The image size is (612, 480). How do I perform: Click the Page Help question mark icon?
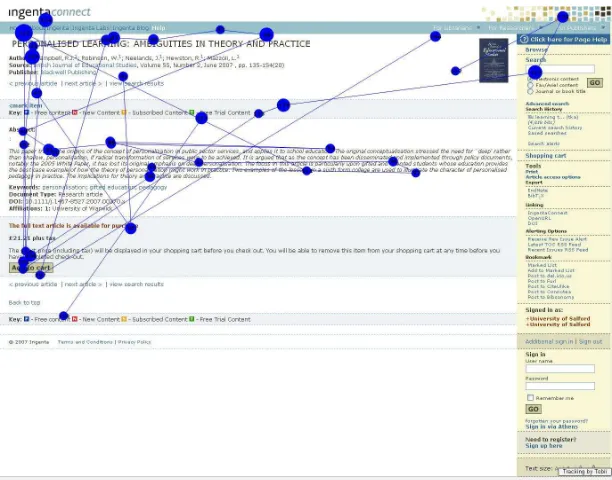524,39
